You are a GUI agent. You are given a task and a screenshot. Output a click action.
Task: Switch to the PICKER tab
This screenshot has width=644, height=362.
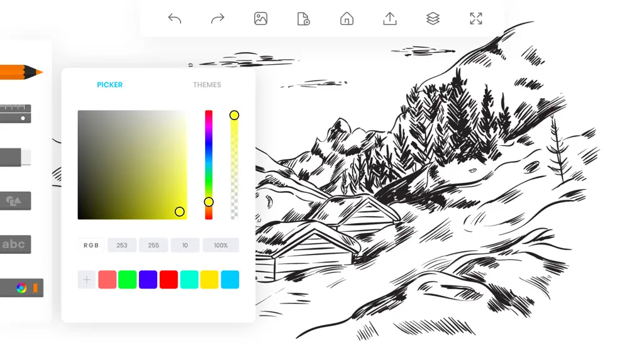(x=109, y=85)
